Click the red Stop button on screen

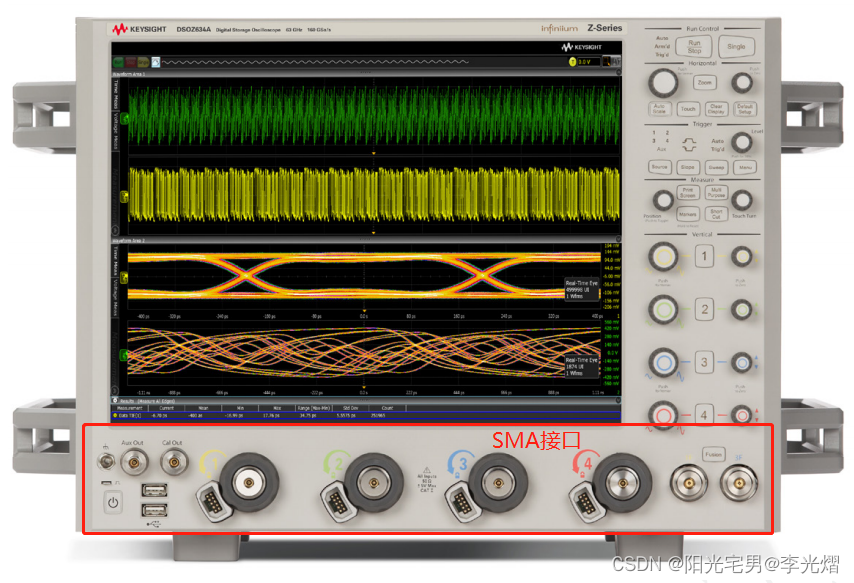[x=131, y=62]
